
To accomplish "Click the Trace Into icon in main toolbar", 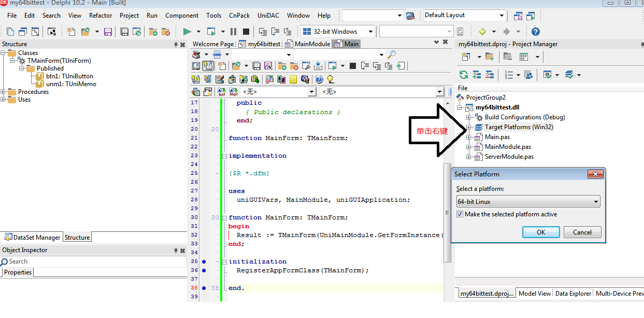I will click(x=263, y=32).
